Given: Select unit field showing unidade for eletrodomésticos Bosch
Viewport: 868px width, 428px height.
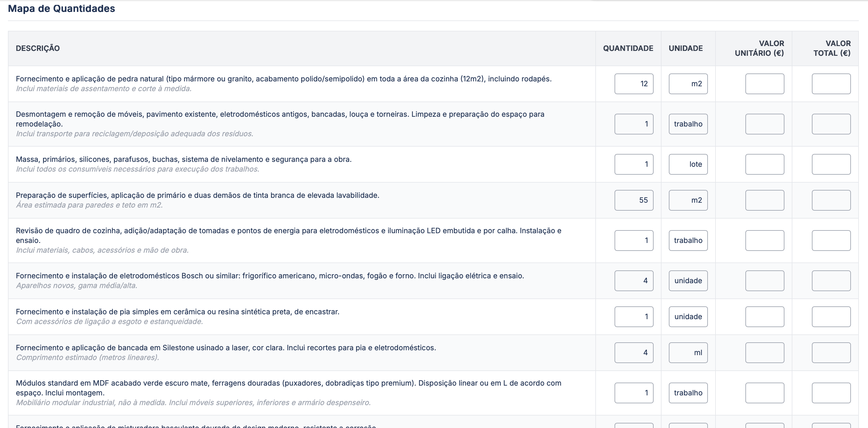Looking at the screenshot, I should [x=688, y=280].
